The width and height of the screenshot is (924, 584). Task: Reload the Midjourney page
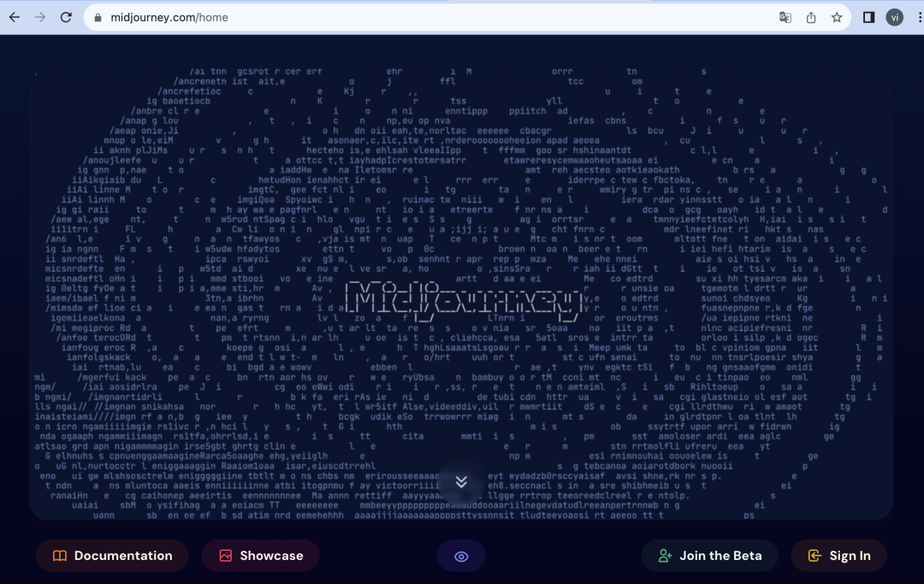67,17
